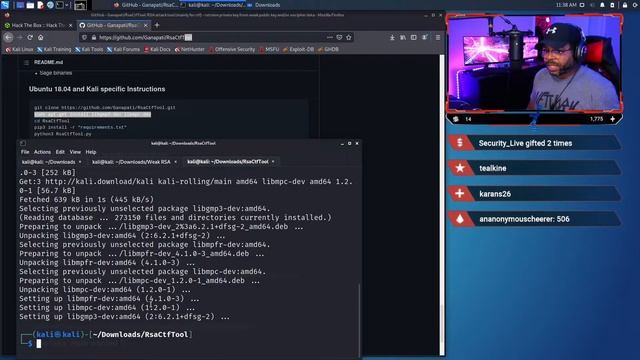Click the lock screen icon in the panel
This screenshot has height=360, width=640.
[x=624, y=5]
